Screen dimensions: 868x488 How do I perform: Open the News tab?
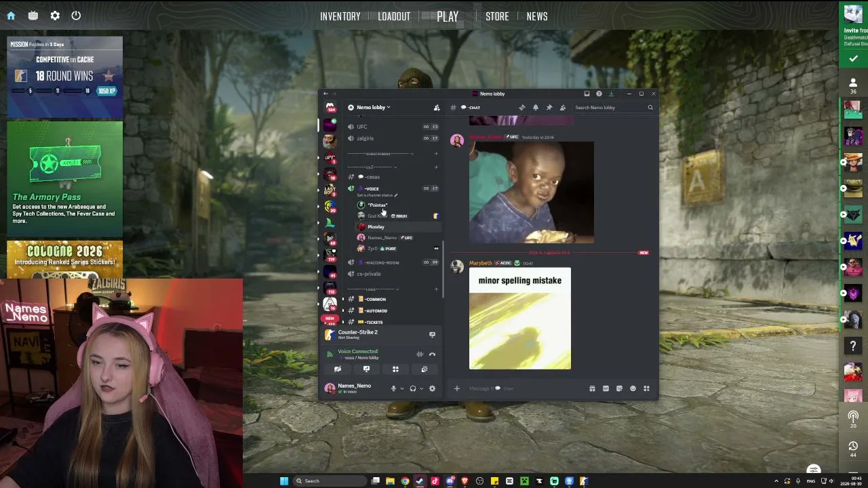[537, 16]
